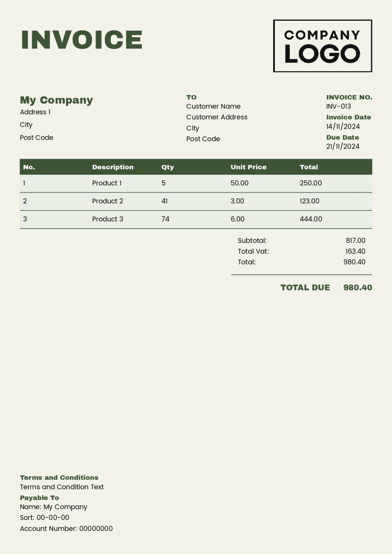Click the Company Logo box
392x554 pixels.
tap(322, 46)
